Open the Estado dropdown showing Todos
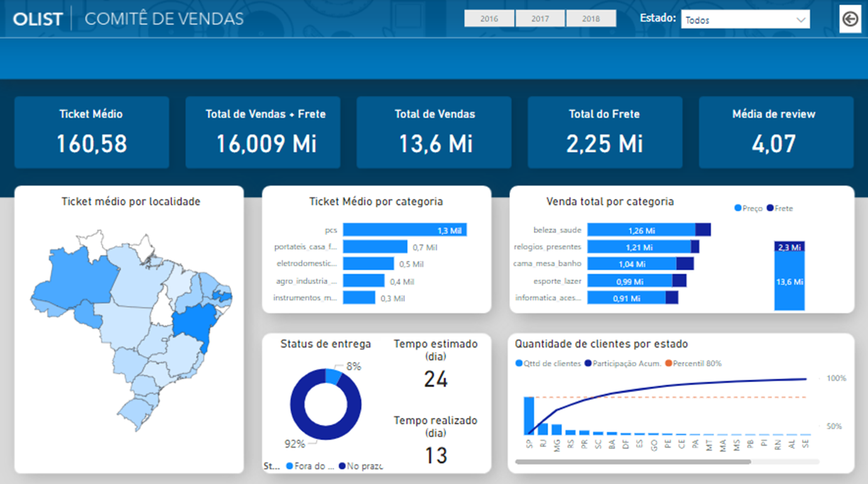 [744, 19]
